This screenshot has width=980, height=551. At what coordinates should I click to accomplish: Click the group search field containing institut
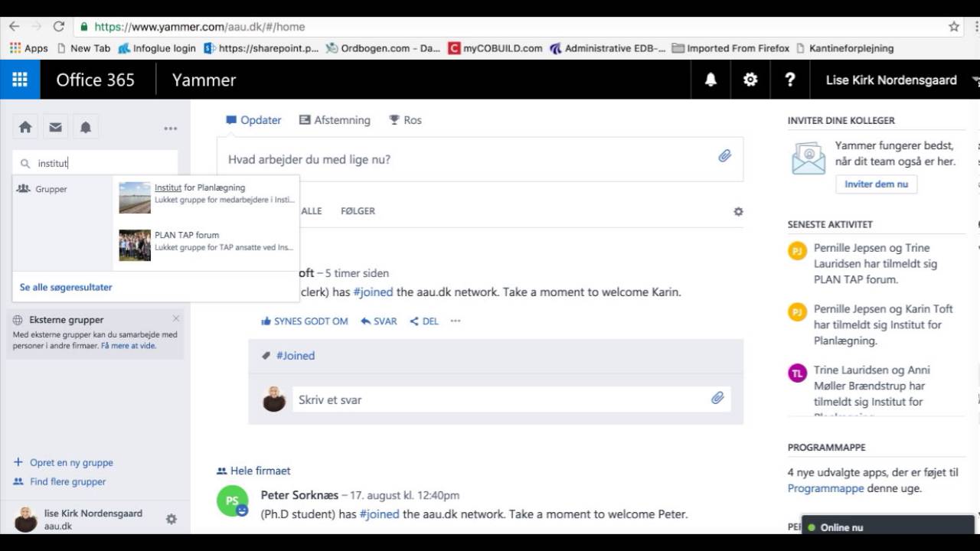(x=96, y=163)
